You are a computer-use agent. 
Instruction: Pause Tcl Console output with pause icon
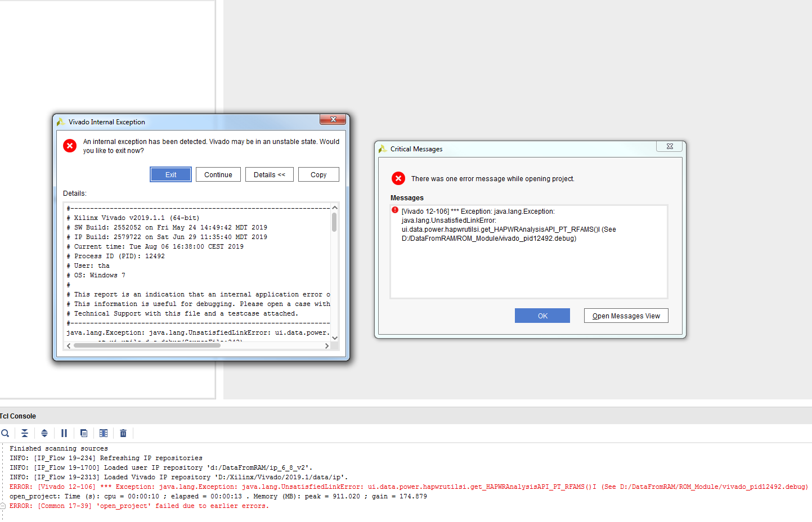[x=64, y=433]
